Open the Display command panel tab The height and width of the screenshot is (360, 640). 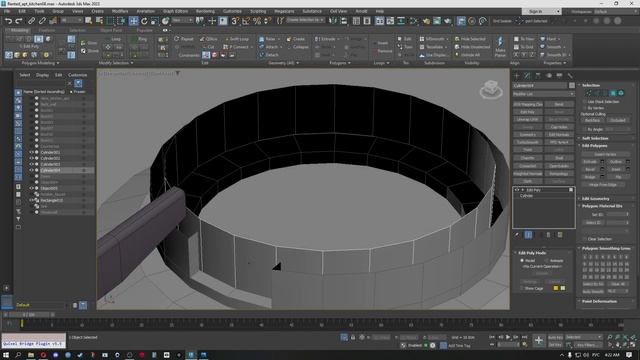tap(559, 76)
